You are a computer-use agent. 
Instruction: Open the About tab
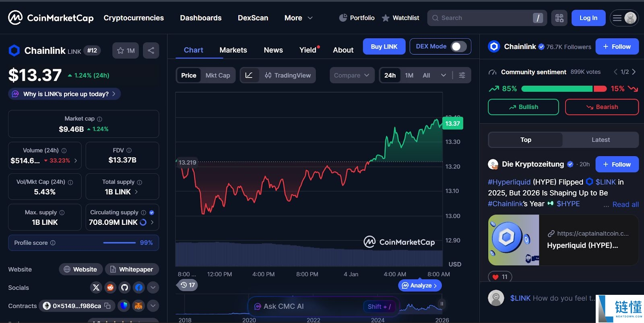343,50
